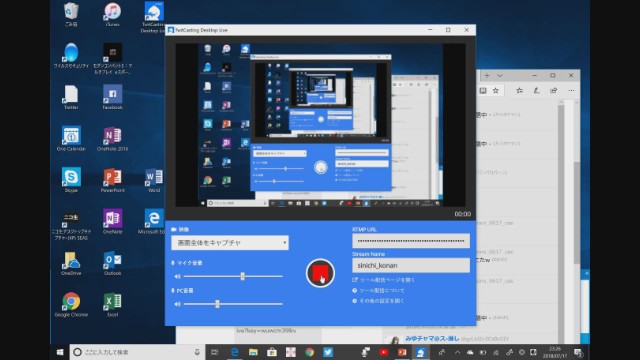
Task: Open Google Chrome desktop icon
Action: [x=71, y=304]
